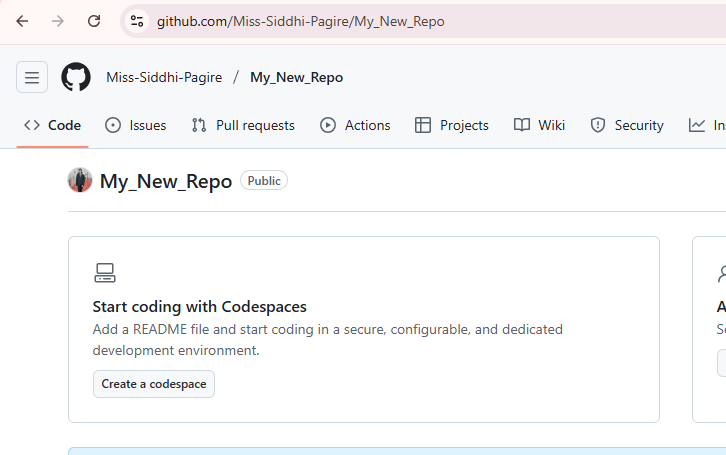Screen dimensions: 726x455
Task: Click the Create a codespace button
Action: 154,384
